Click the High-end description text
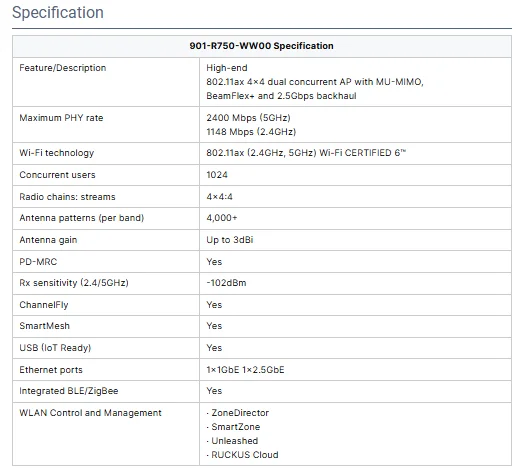The image size is (521, 469). pos(227,68)
